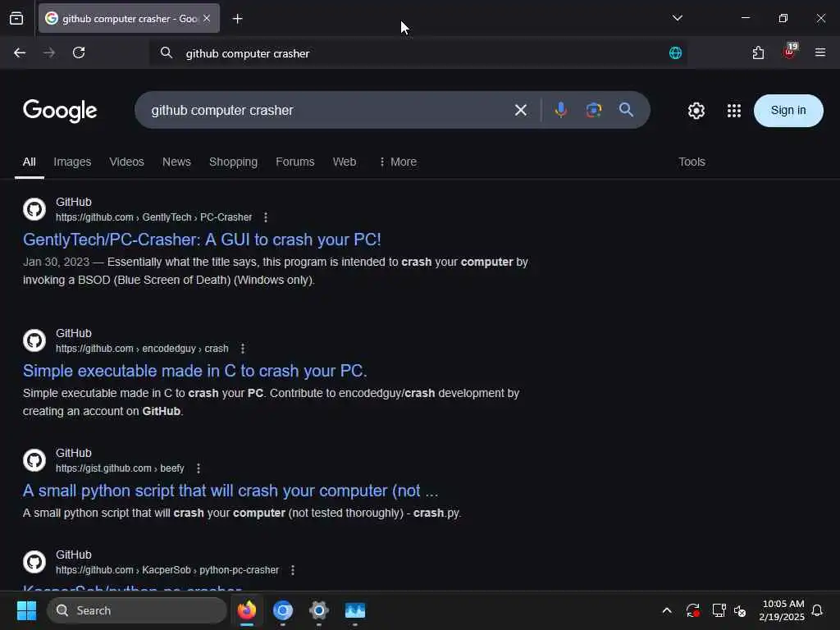The height and width of the screenshot is (630, 840).
Task: Click GitHub favicon of the beefy gist result
Action: (x=34, y=460)
